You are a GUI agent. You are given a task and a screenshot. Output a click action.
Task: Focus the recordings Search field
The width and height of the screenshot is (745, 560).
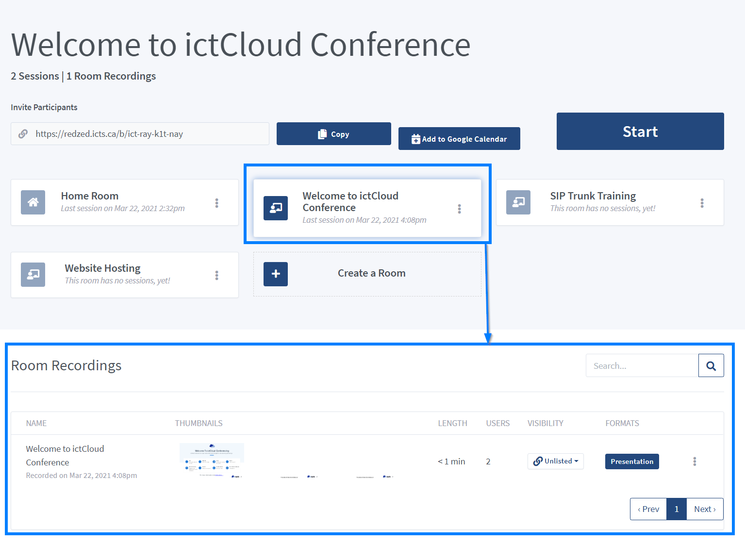[642, 365]
